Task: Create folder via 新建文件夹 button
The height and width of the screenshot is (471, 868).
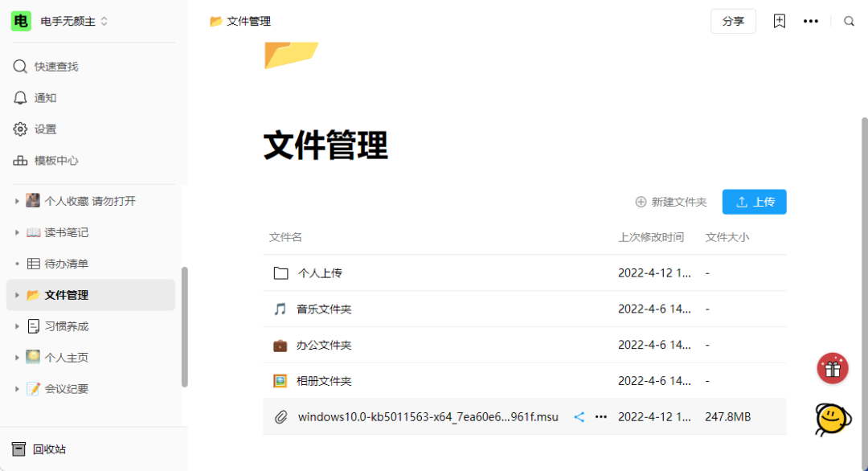Action: point(671,202)
